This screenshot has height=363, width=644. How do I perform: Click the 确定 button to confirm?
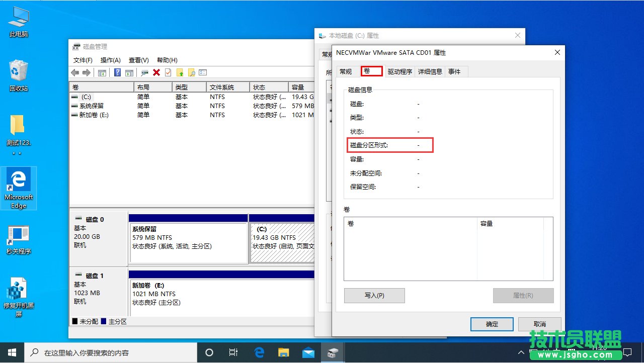coord(492,324)
